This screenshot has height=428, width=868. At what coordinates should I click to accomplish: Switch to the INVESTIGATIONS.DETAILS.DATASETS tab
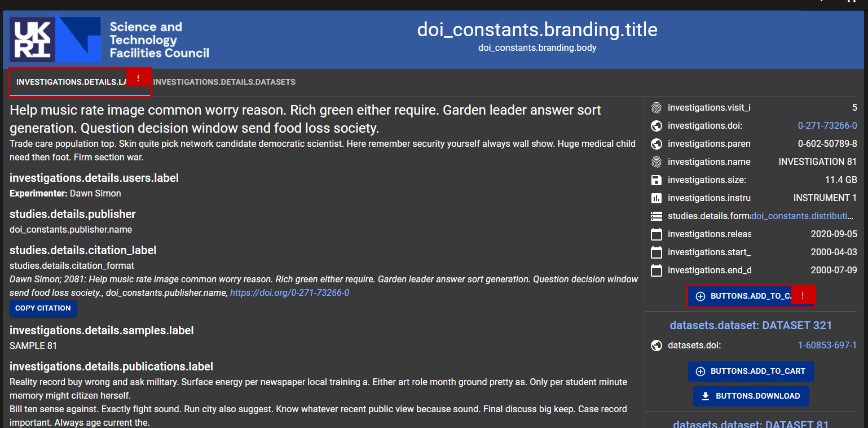point(224,82)
